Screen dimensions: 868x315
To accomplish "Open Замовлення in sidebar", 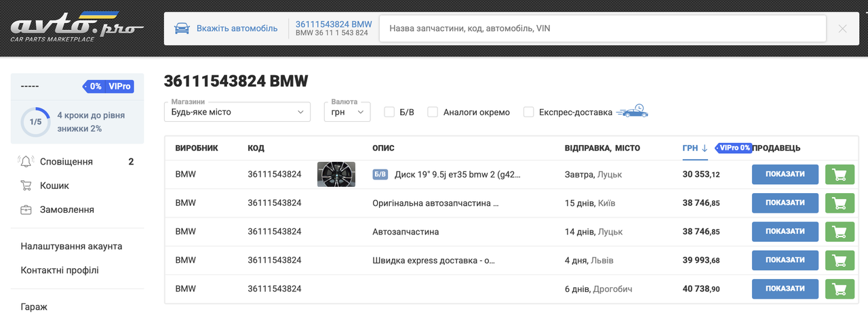I will click(x=66, y=210).
